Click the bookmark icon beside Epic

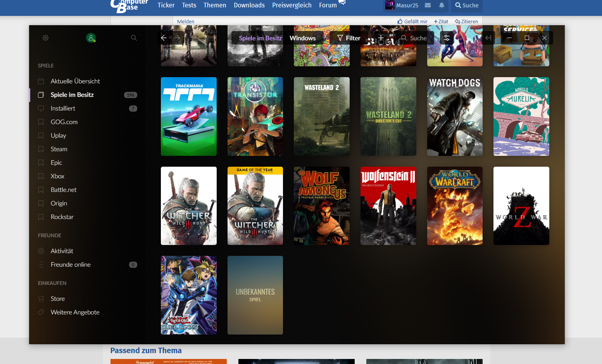(41, 162)
